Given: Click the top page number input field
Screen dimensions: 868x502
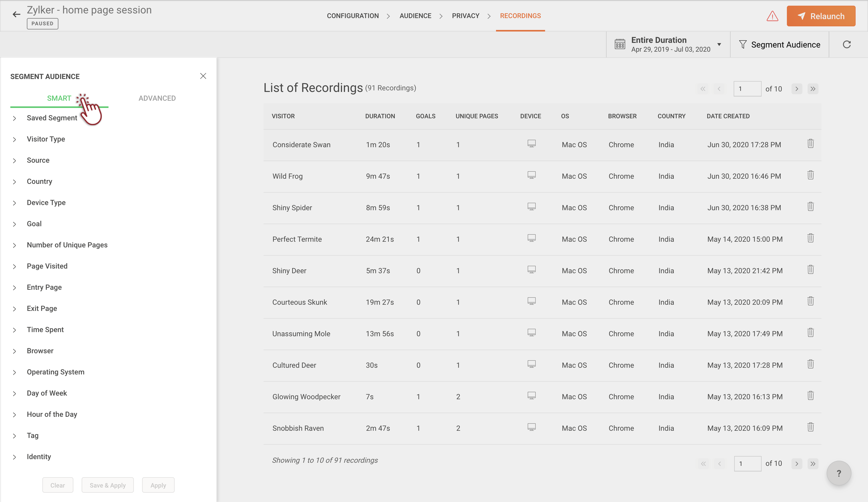Looking at the screenshot, I should coord(747,89).
